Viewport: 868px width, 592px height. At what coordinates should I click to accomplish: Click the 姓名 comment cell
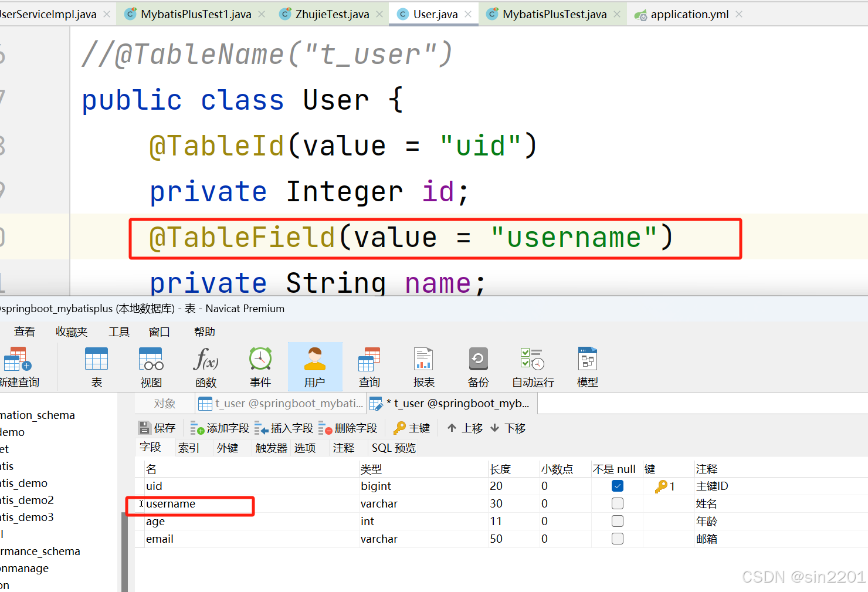pyautogui.click(x=781, y=503)
